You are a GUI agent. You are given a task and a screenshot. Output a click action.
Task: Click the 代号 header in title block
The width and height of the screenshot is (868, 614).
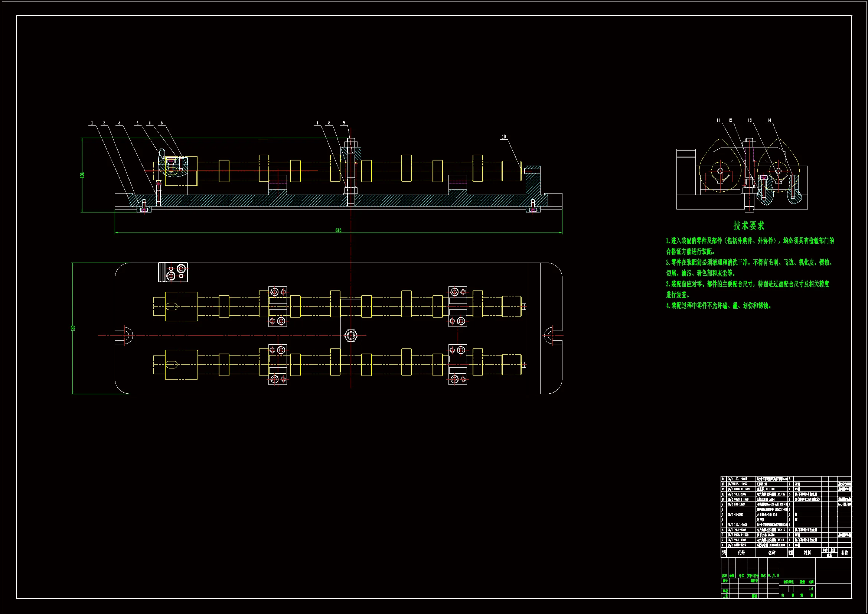tap(741, 553)
